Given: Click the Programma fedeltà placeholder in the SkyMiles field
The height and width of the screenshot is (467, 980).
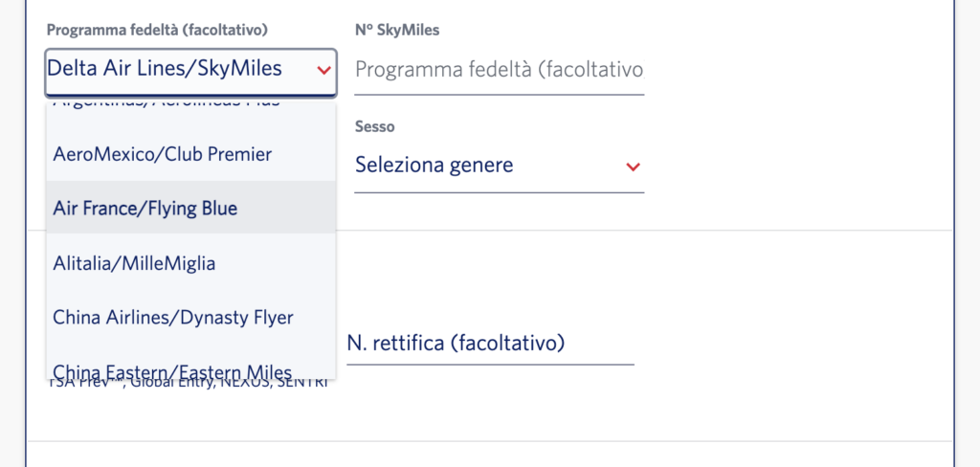Looking at the screenshot, I should click(x=499, y=70).
